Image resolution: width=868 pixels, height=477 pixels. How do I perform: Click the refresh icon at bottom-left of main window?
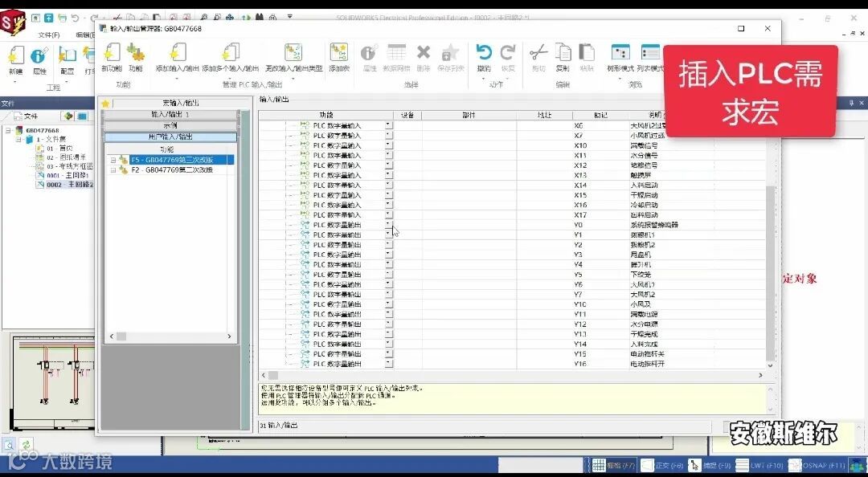point(26,444)
